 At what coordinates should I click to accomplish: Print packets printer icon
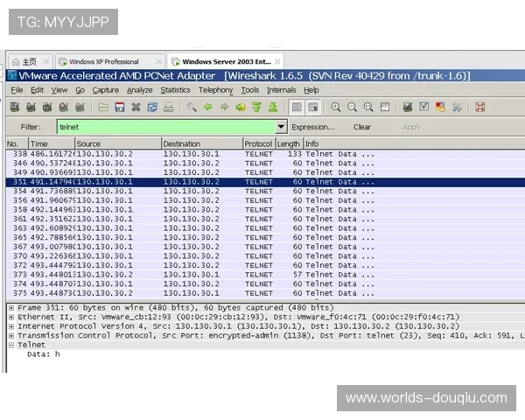[x=168, y=107]
